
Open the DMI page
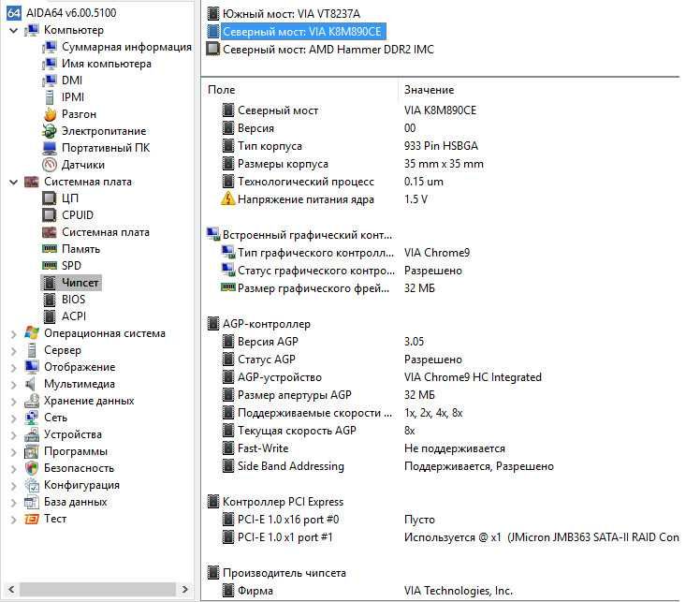[72, 81]
